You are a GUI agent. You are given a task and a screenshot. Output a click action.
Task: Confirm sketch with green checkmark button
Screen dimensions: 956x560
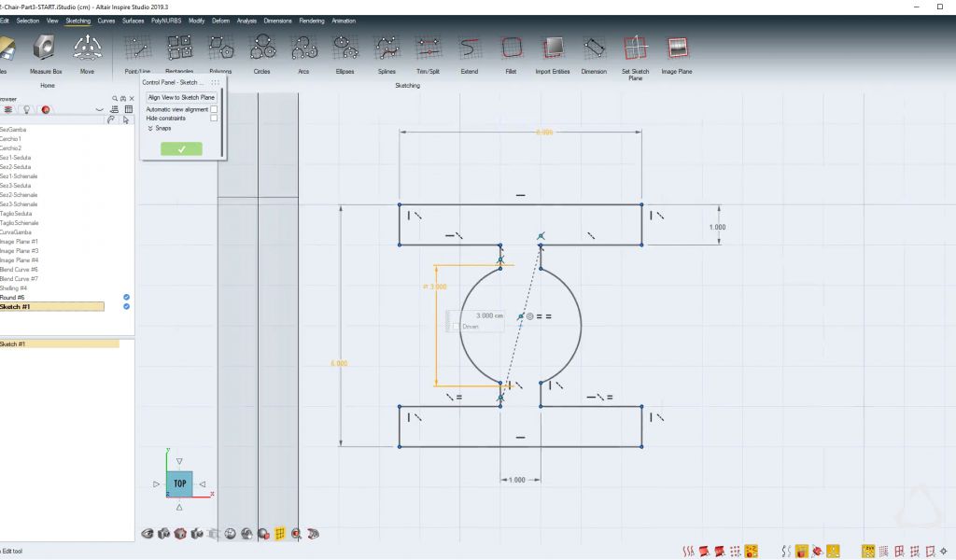(x=181, y=148)
